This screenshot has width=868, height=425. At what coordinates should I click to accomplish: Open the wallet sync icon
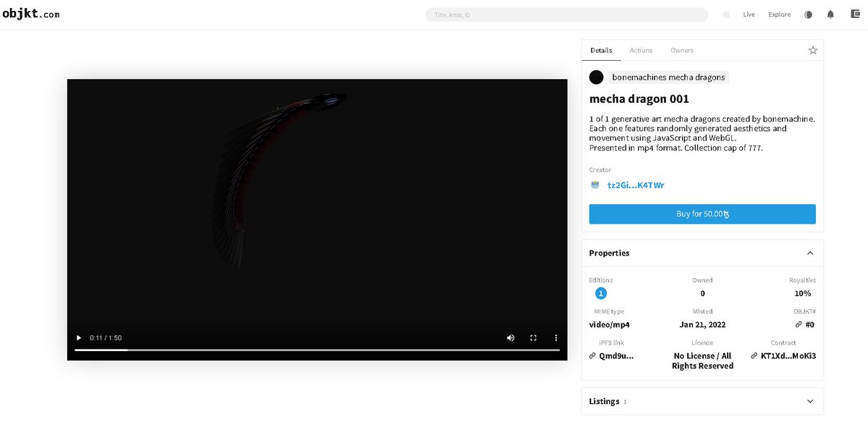854,14
